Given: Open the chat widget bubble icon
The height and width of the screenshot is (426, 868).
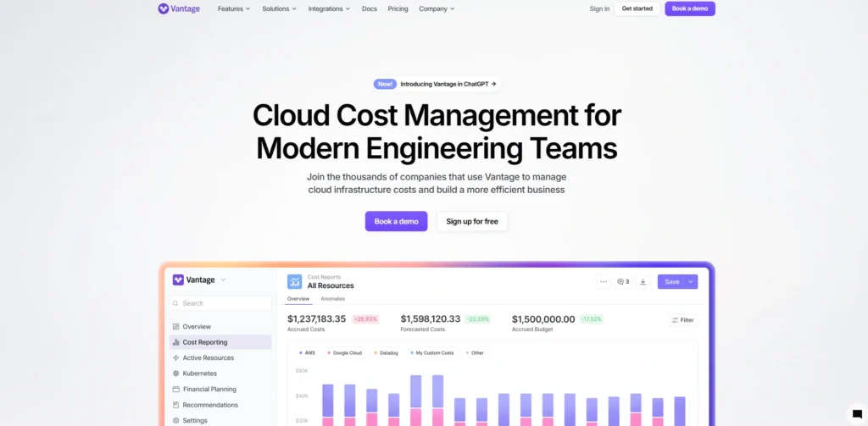Looking at the screenshot, I should coord(857,414).
